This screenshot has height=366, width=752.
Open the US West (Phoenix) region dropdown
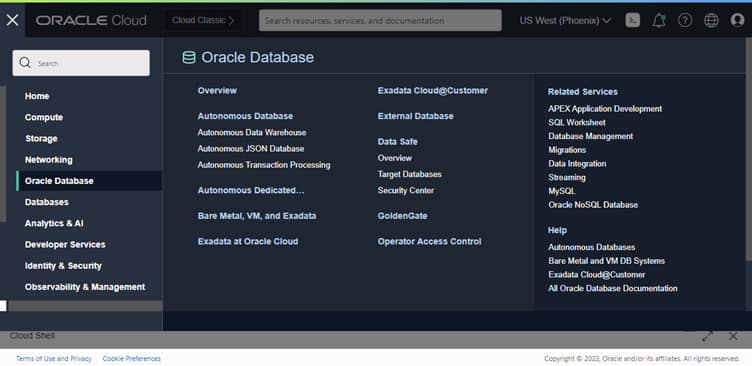565,21
